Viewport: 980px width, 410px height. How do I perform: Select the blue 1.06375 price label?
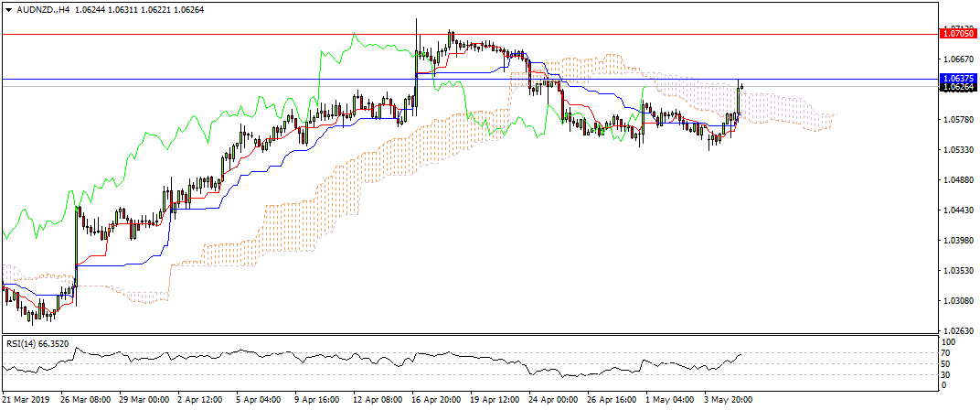point(958,79)
